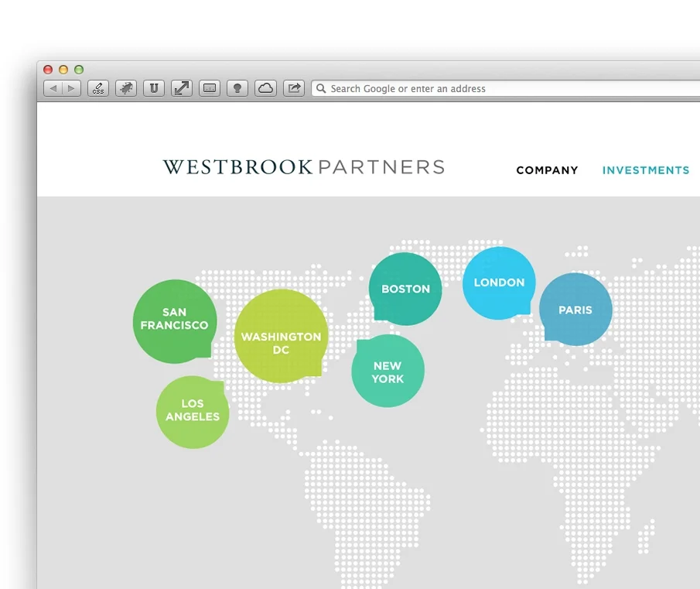
Task: Click the magnifier icon in address bar
Action: pyautogui.click(x=321, y=88)
